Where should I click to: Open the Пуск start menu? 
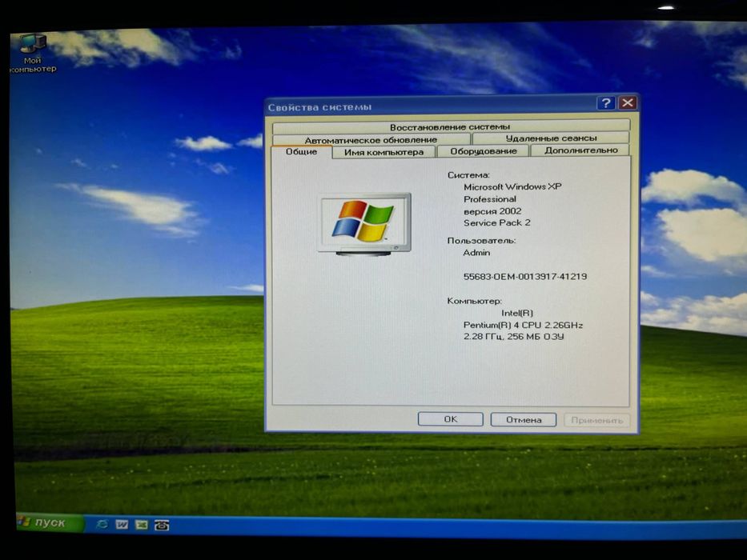[49, 522]
